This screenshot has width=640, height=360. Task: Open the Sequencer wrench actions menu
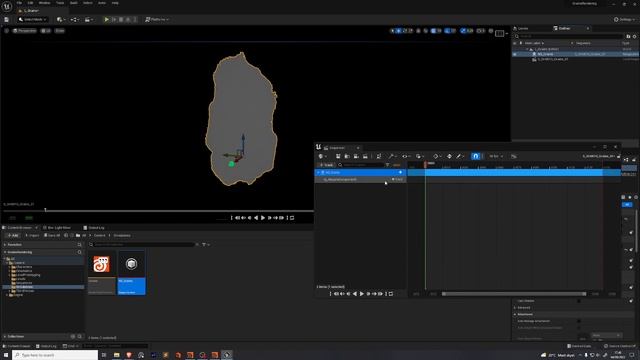tap(392, 156)
